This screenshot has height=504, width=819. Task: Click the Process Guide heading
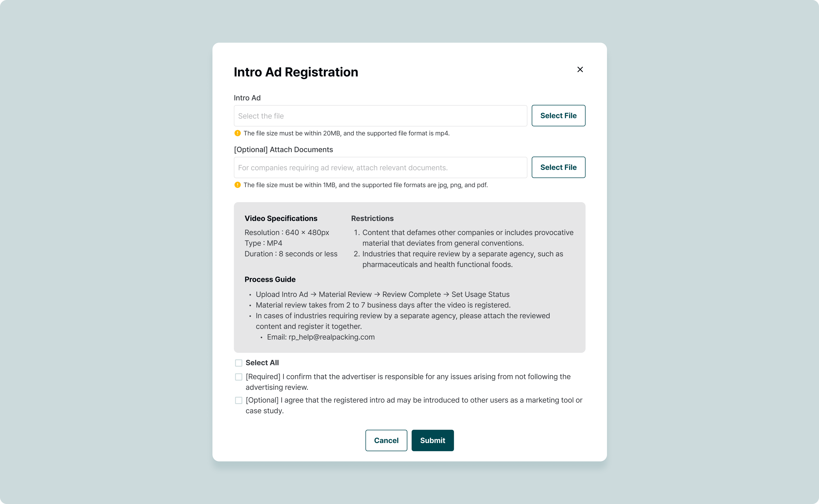tap(270, 279)
